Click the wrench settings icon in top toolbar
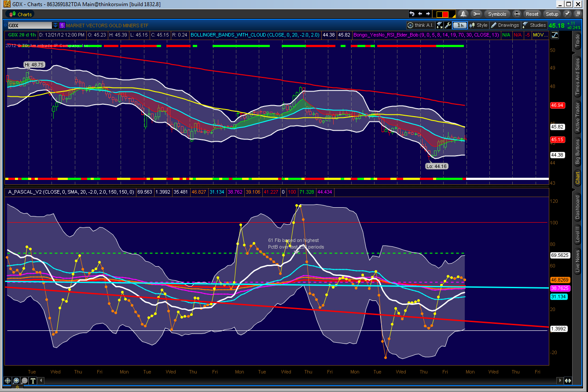588x392 pixels. coord(476,14)
